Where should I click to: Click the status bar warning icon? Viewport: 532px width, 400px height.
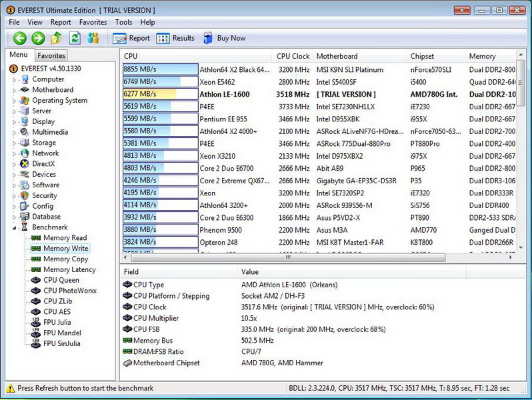[x=11, y=388]
